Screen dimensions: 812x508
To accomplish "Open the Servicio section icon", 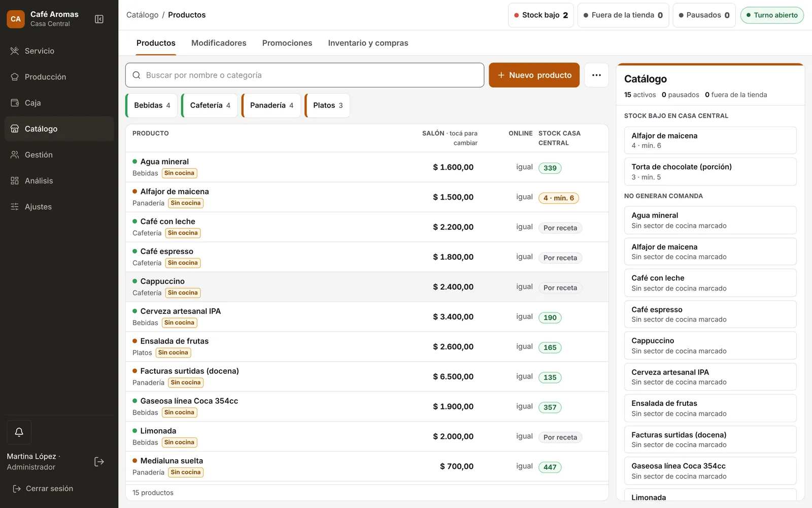I will click(x=15, y=51).
